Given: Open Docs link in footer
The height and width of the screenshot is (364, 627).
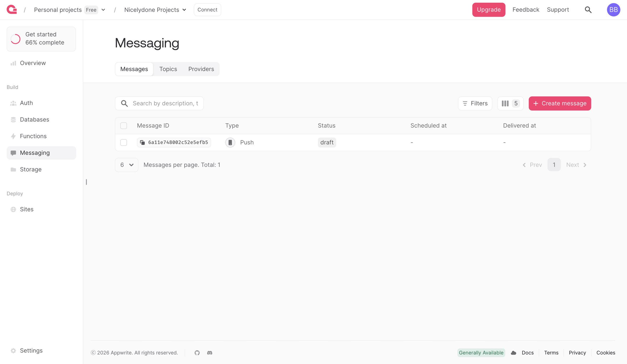Looking at the screenshot, I should 527,353.
